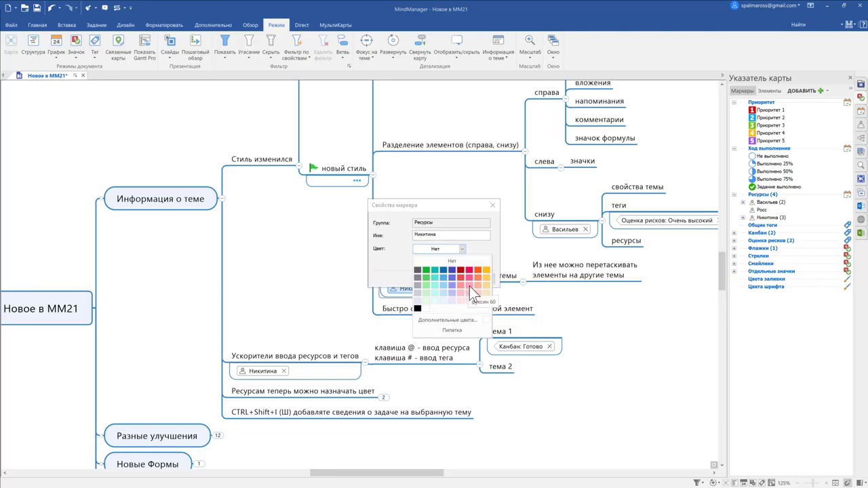Select Выполнено 50% marker
The width and height of the screenshot is (868, 488).
pos(770,171)
